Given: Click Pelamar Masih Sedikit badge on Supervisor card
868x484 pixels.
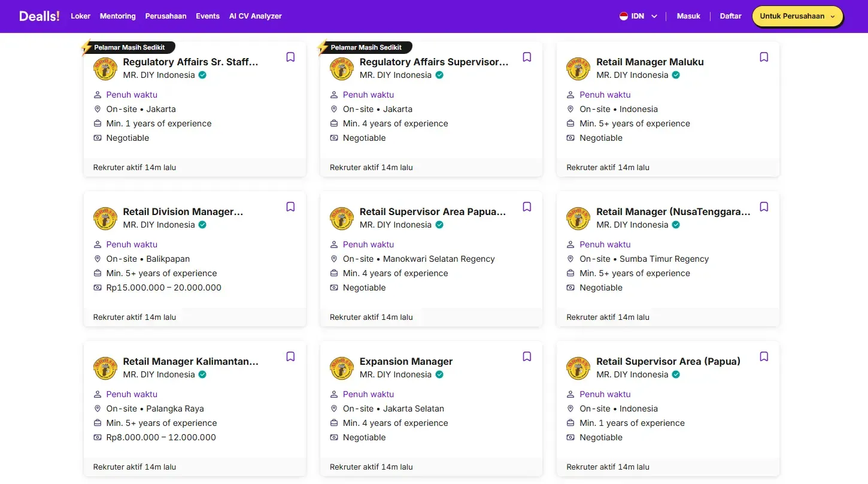Looking at the screenshot, I should click(x=365, y=47).
